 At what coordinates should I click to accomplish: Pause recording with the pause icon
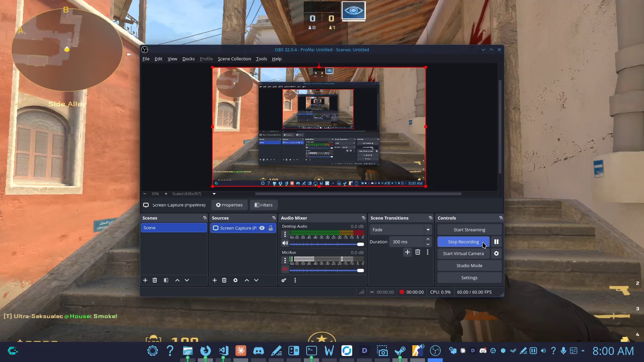(x=496, y=242)
